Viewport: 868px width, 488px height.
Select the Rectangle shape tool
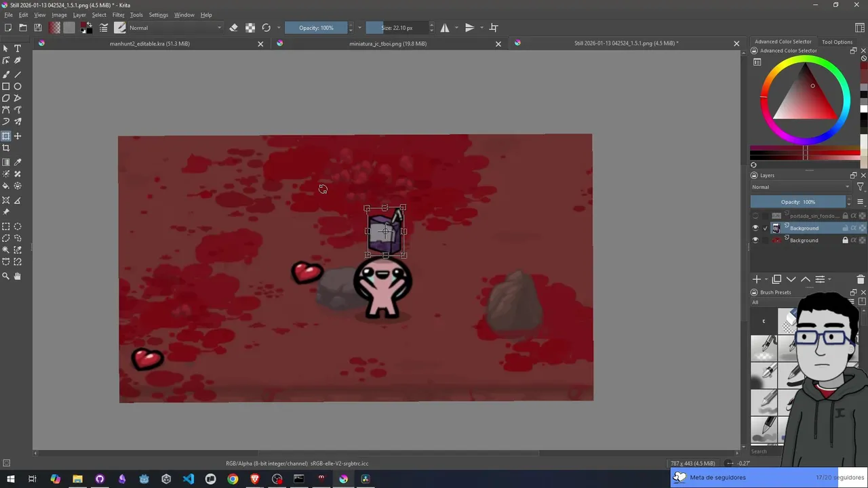click(6, 86)
